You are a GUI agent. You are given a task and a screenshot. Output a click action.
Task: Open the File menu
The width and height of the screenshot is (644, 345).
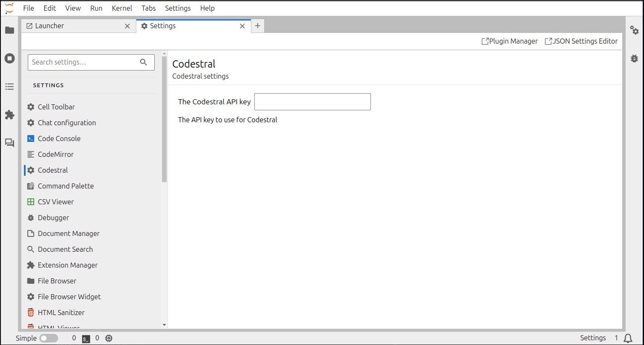pyautogui.click(x=29, y=8)
